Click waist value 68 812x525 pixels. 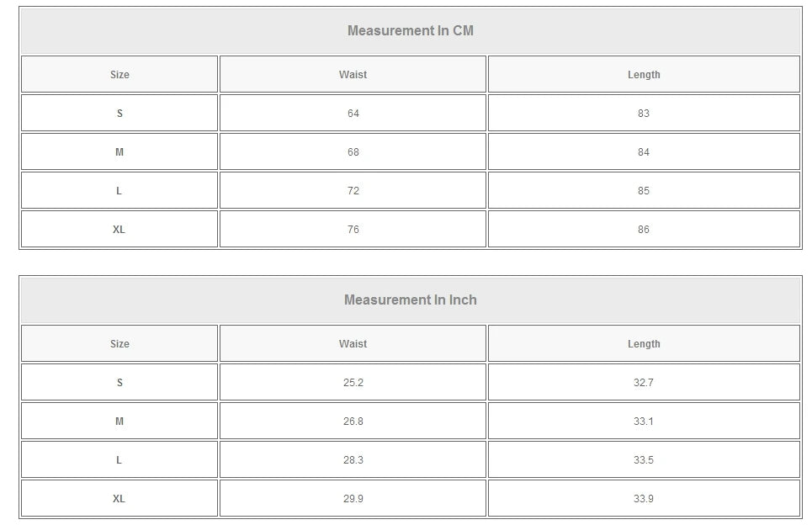[353, 152]
